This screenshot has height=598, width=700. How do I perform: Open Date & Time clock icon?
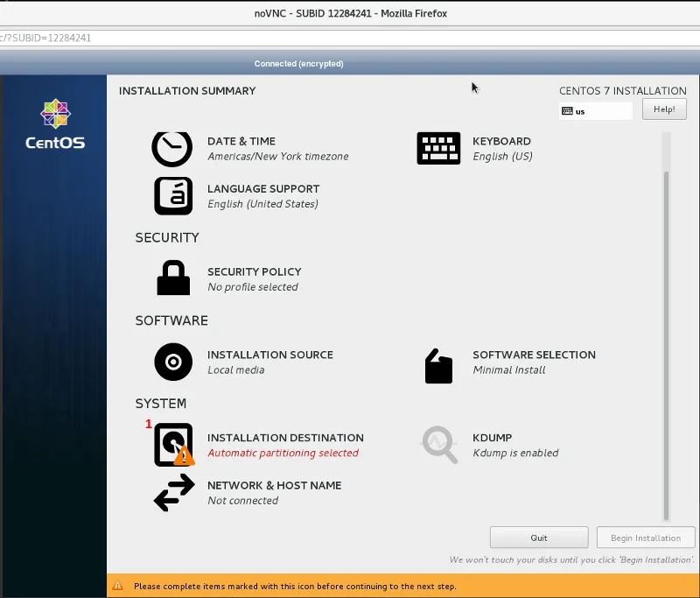click(x=172, y=148)
